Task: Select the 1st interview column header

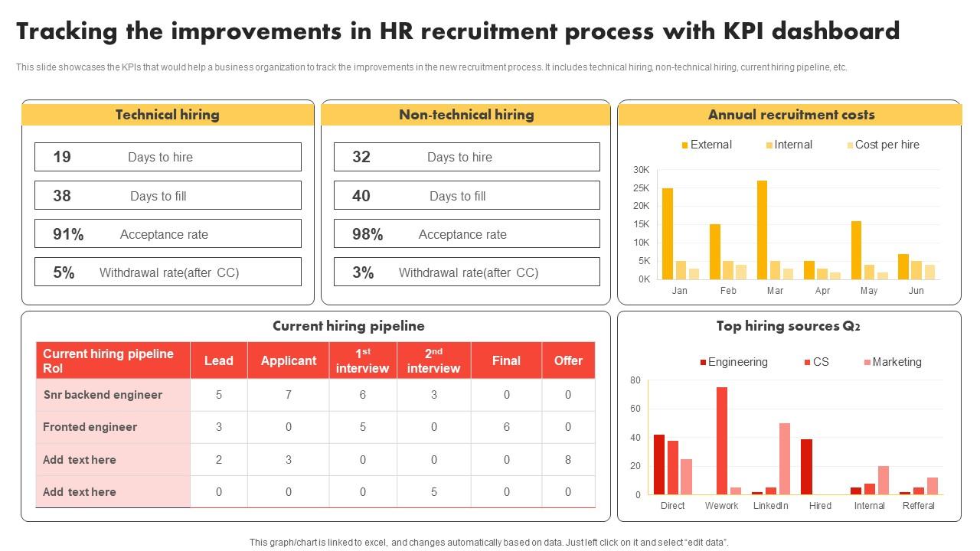Action: coord(363,360)
